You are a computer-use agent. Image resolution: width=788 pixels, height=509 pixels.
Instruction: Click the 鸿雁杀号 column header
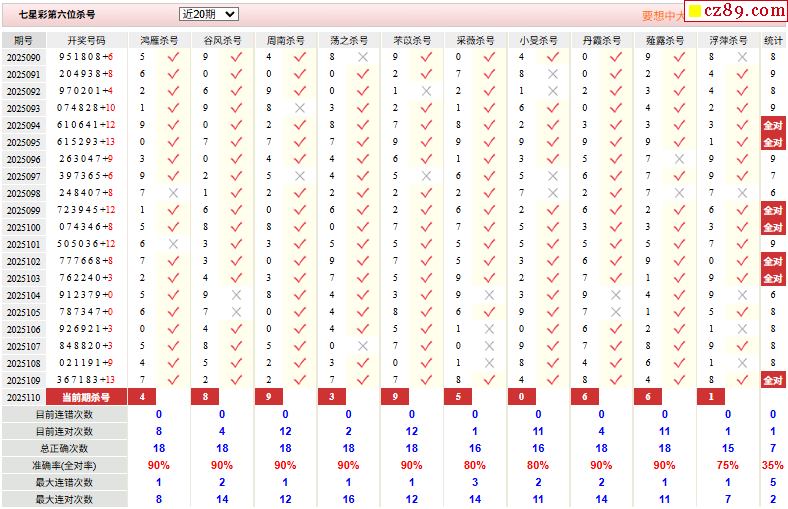[x=159, y=40]
